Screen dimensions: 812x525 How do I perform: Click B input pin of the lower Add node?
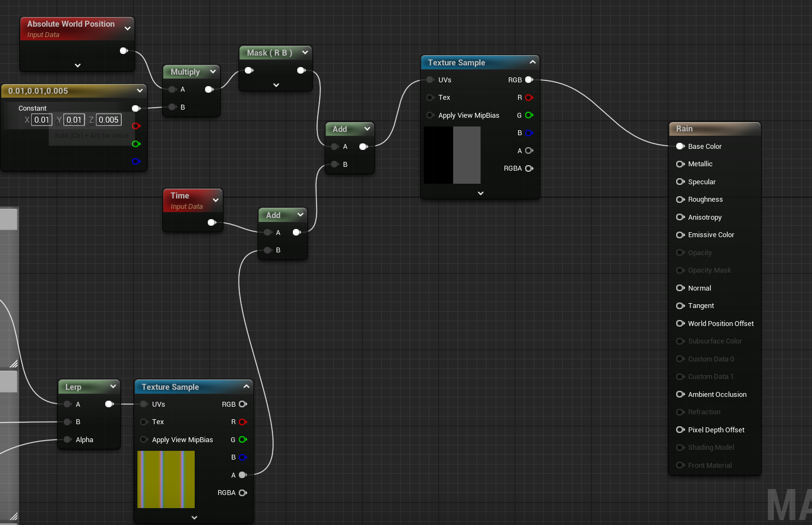(x=268, y=250)
